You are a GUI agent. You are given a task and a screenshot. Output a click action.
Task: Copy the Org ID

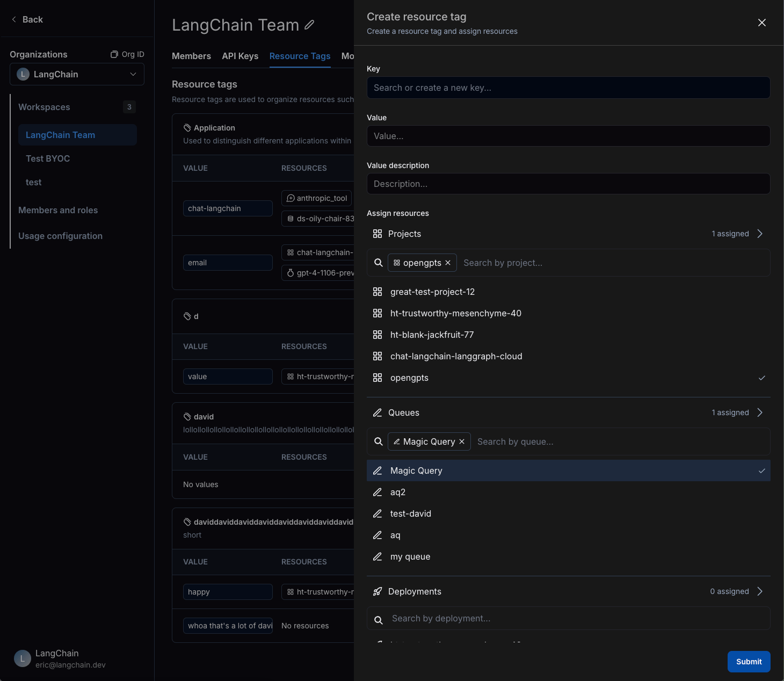pos(127,54)
